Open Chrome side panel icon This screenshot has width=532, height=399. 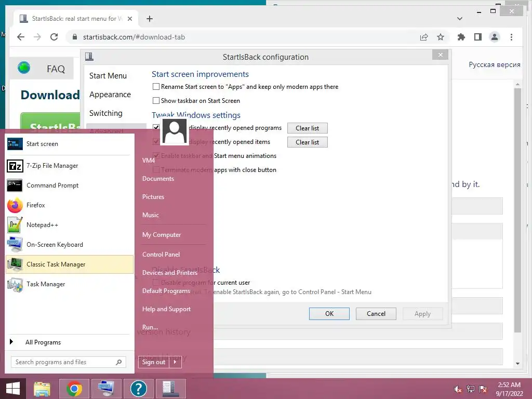coord(478,37)
